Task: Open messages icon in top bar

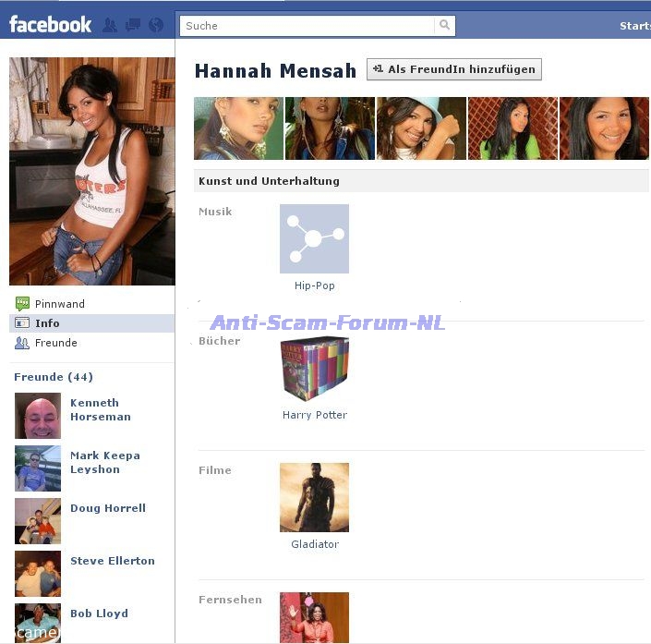Action: 132,25
